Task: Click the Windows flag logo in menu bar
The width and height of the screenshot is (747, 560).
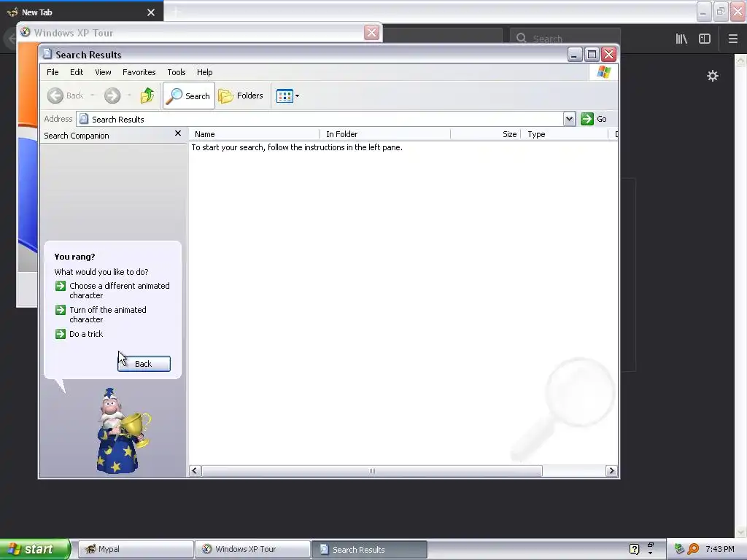Action: pos(603,72)
